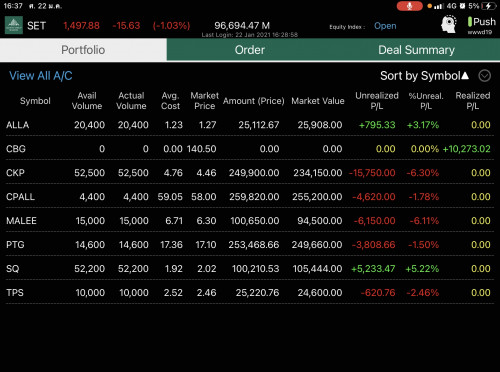Select the Market Price column header

[205, 101]
